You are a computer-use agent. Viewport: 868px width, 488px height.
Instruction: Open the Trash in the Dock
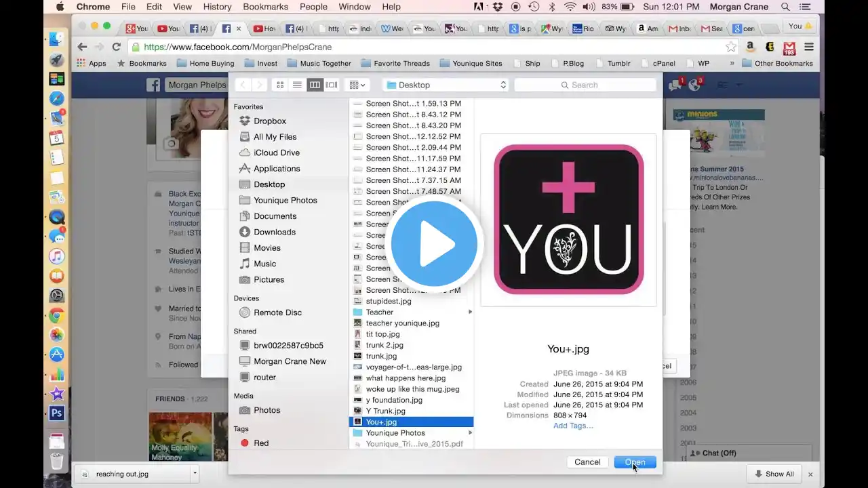(x=57, y=462)
